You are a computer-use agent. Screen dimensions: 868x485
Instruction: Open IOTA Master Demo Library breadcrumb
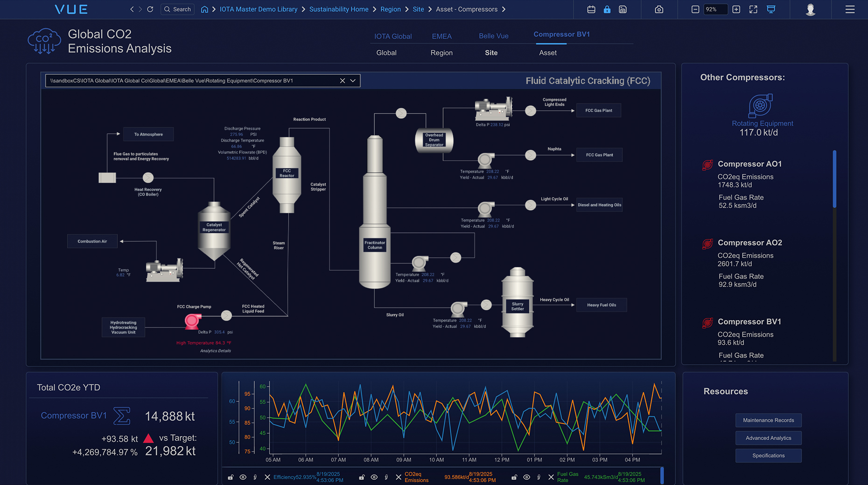259,9
